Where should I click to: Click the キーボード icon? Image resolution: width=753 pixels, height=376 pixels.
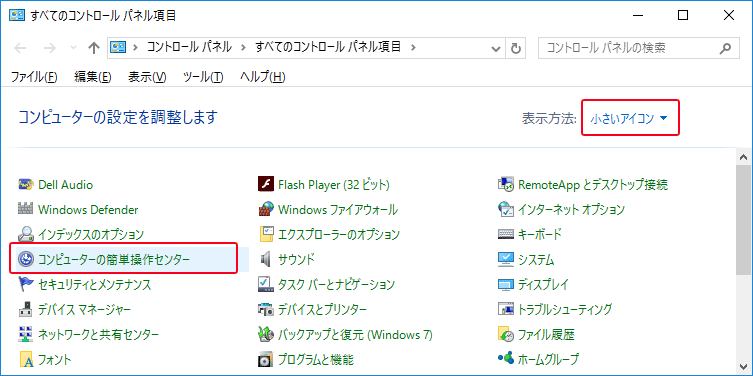506,234
